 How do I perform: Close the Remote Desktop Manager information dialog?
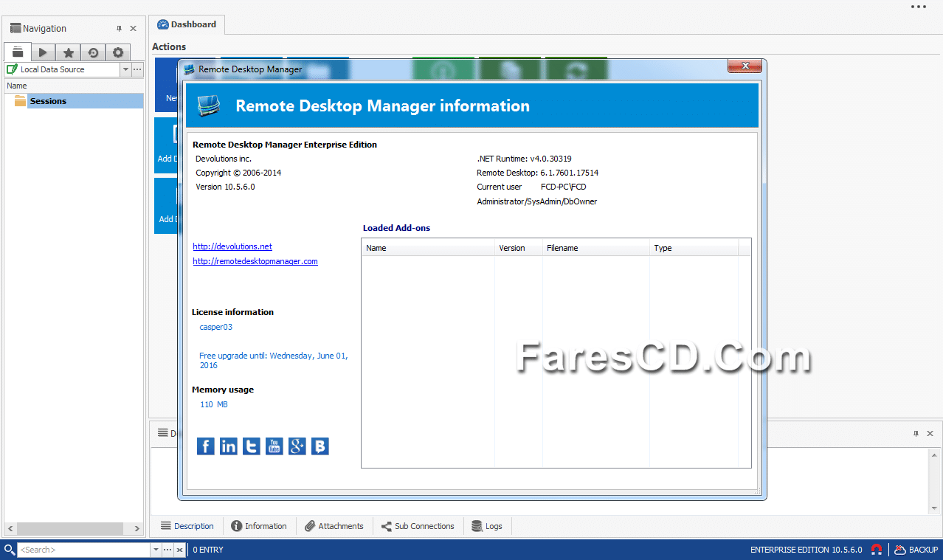pyautogui.click(x=745, y=66)
